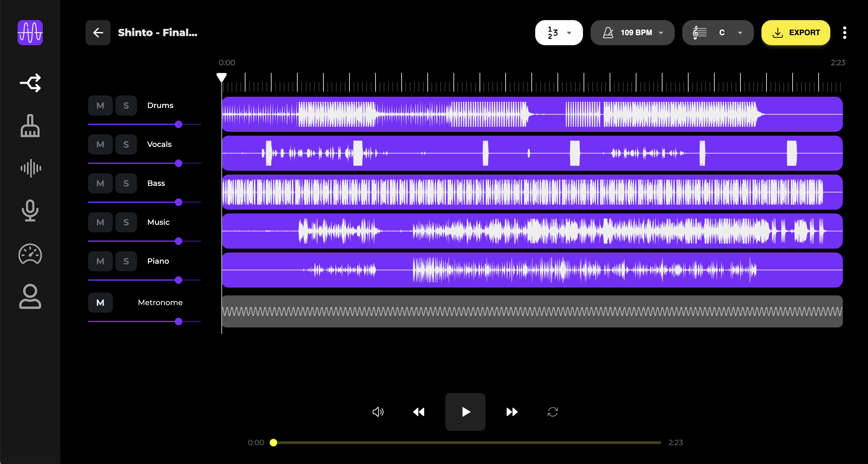Image resolution: width=868 pixels, height=464 pixels.
Task: Click the timeline playhead marker
Action: [221, 78]
